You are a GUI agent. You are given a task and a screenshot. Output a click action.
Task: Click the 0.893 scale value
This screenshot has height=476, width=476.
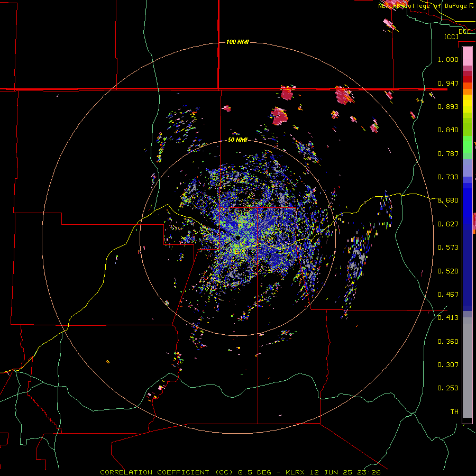pos(448,106)
